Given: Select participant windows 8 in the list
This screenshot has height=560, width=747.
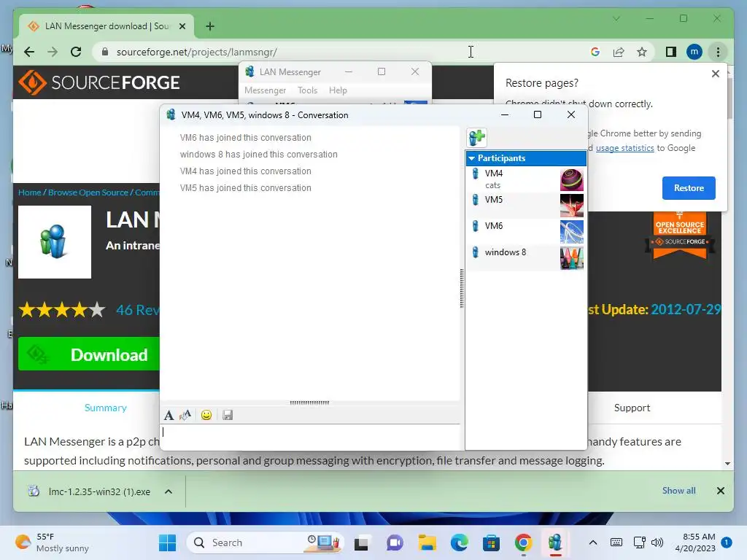Looking at the screenshot, I should tap(526, 258).
